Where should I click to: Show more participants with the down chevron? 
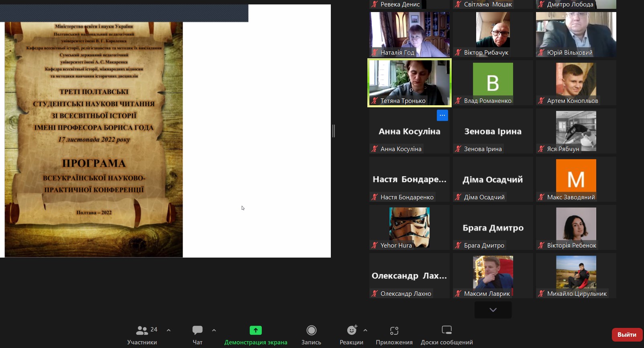pos(493,310)
